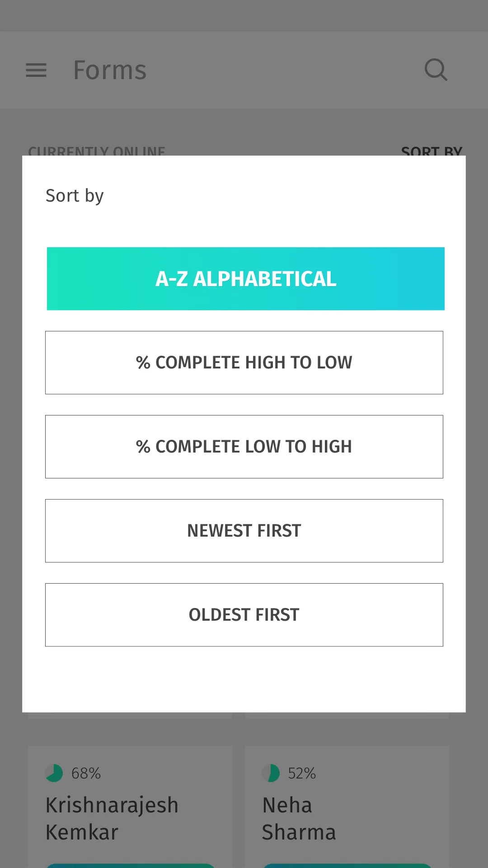Choose OLDEST FIRST sort order
The height and width of the screenshot is (868, 488).
click(x=244, y=615)
